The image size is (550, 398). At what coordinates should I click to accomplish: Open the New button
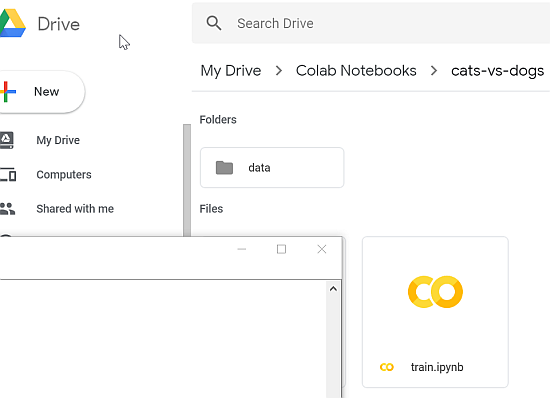click(42, 92)
